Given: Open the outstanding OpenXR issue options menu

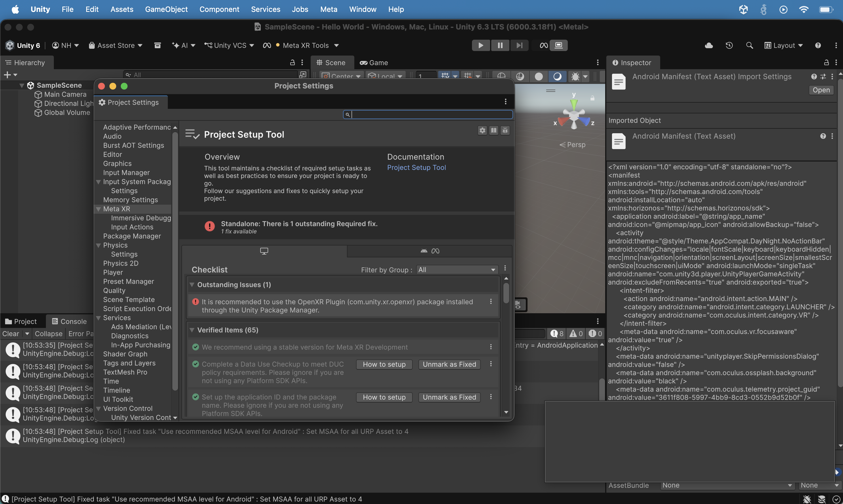Looking at the screenshot, I should (x=491, y=302).
